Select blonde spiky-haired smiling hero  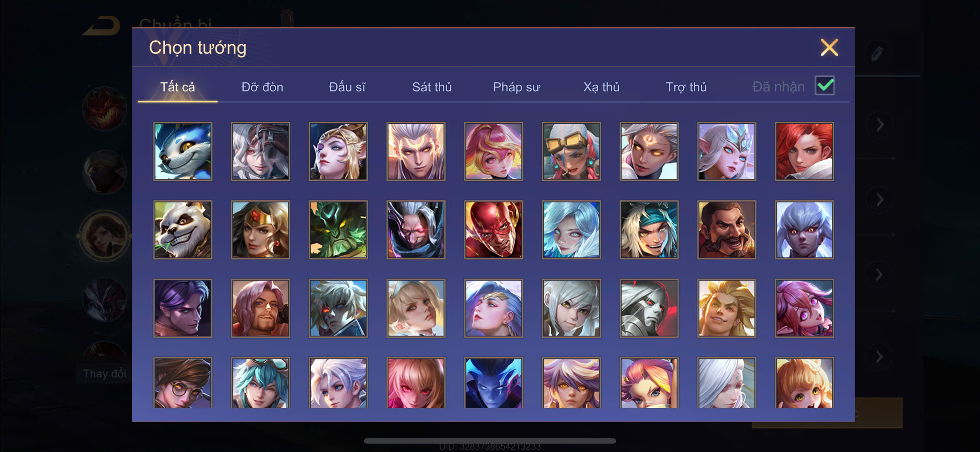click(726, 308)
